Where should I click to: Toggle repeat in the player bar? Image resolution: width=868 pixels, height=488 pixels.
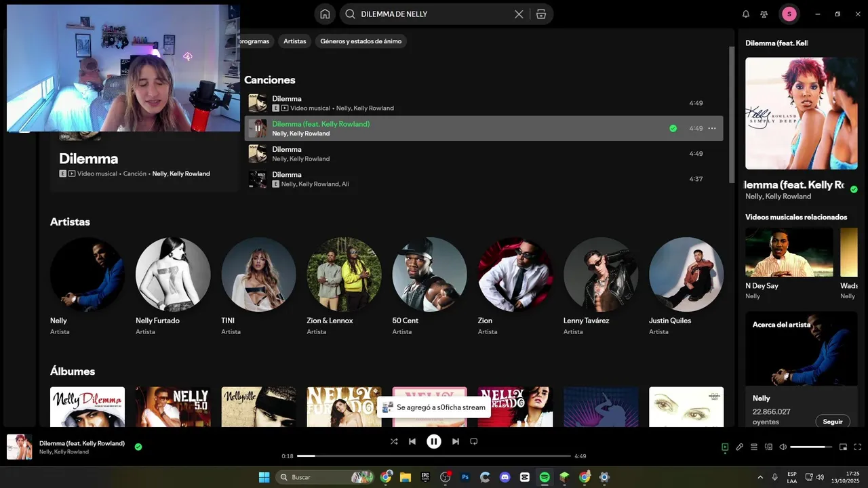pos(474,441)
